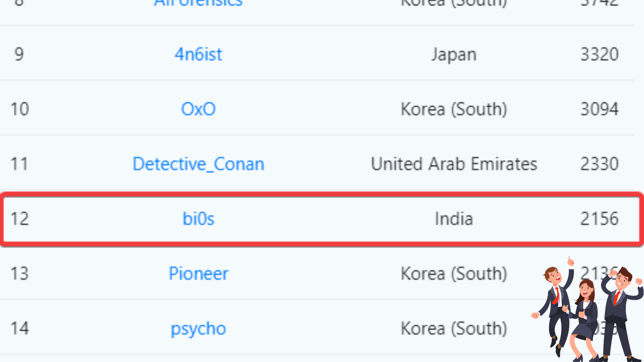Select the bi0s team link
The height and width of the screenshot is (362, 644).
198,219
